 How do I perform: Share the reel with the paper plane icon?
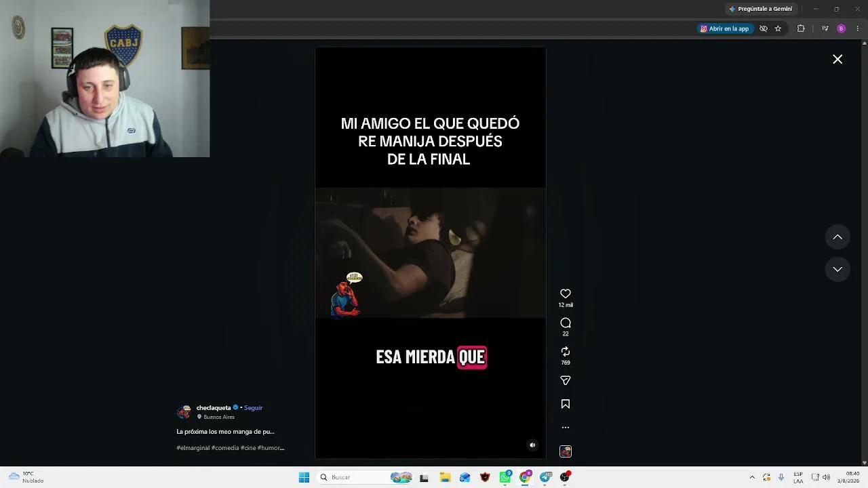pyautogui.click(x=566, y=380)
